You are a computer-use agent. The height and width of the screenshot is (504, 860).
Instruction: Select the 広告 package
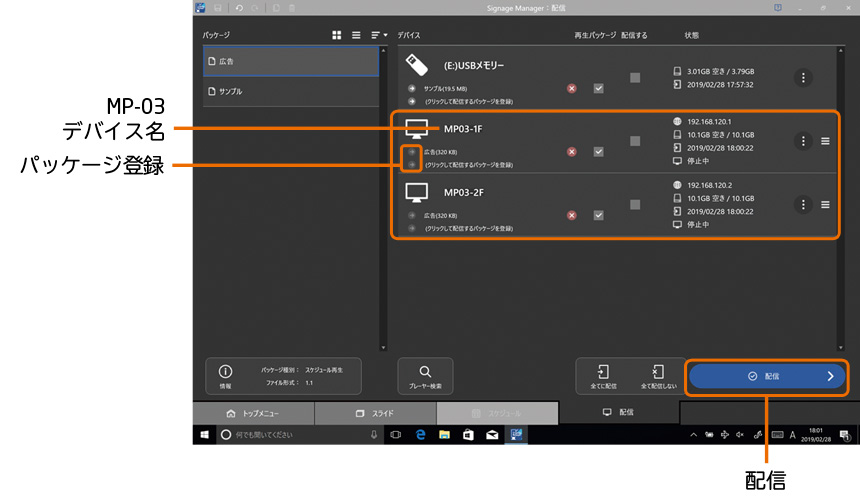tap(291, 62)
